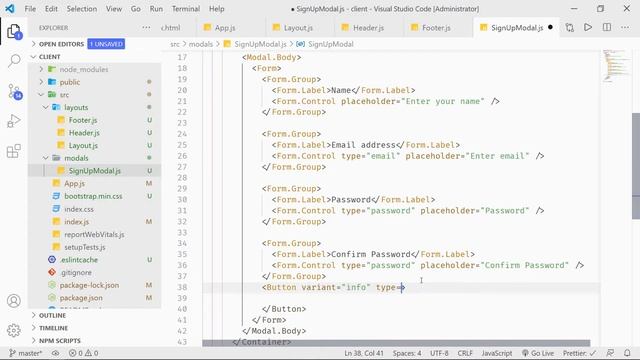The width and height of the screenshot is (640, 360).
Task: Open the Manage gear icon
Action: [14, 330]
